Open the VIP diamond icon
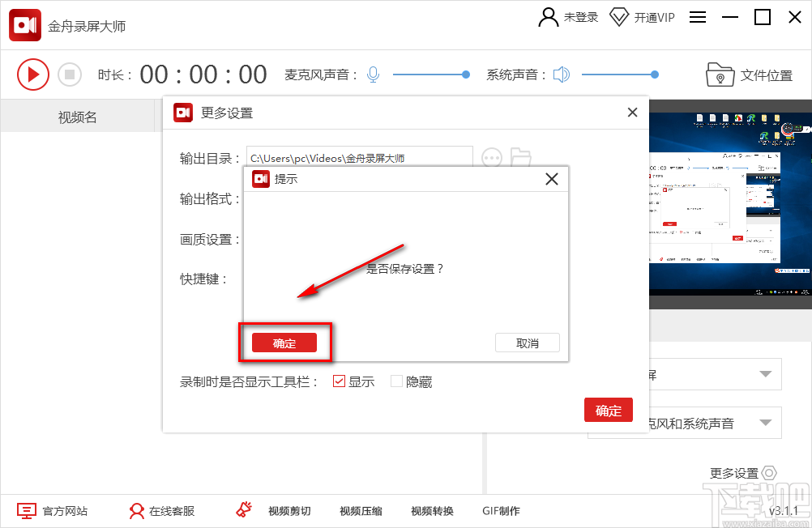This screenshot has height=528, width=812. [x=619, y=17]
